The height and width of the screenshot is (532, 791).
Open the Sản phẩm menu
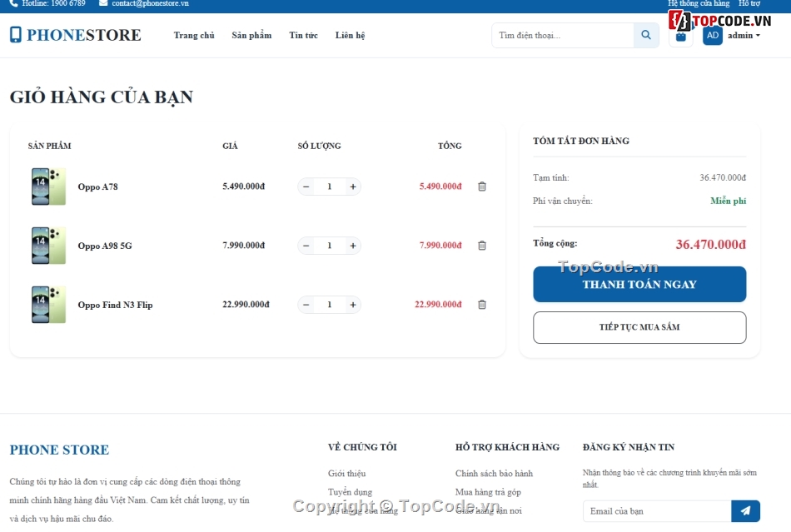click(251, 35)
